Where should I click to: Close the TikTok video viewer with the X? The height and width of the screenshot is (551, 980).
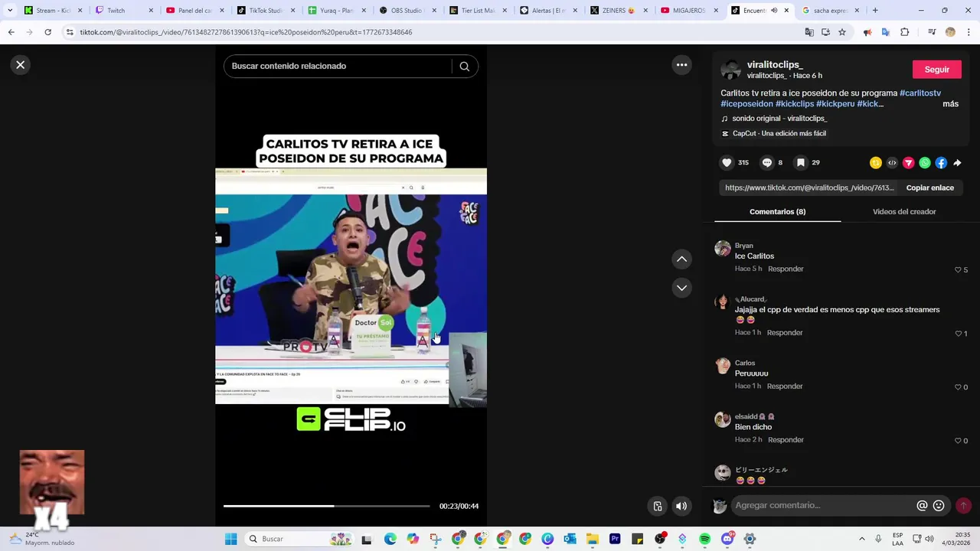21,65
